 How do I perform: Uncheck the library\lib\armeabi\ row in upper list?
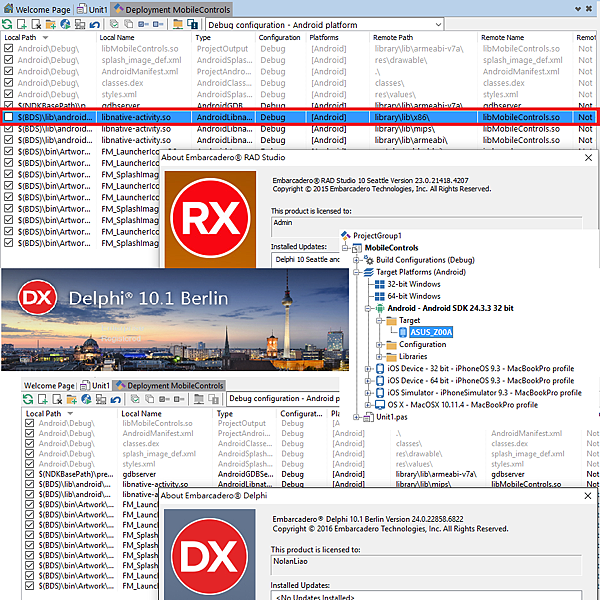(x=8, y=140)
